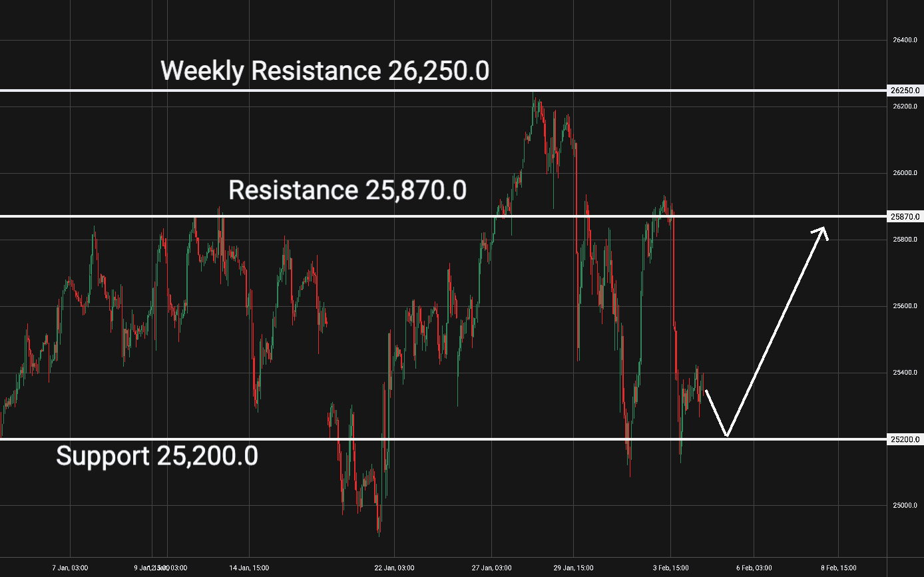
Task: Select the 26250.0 price tag on axis
Action: click(905, 91)
